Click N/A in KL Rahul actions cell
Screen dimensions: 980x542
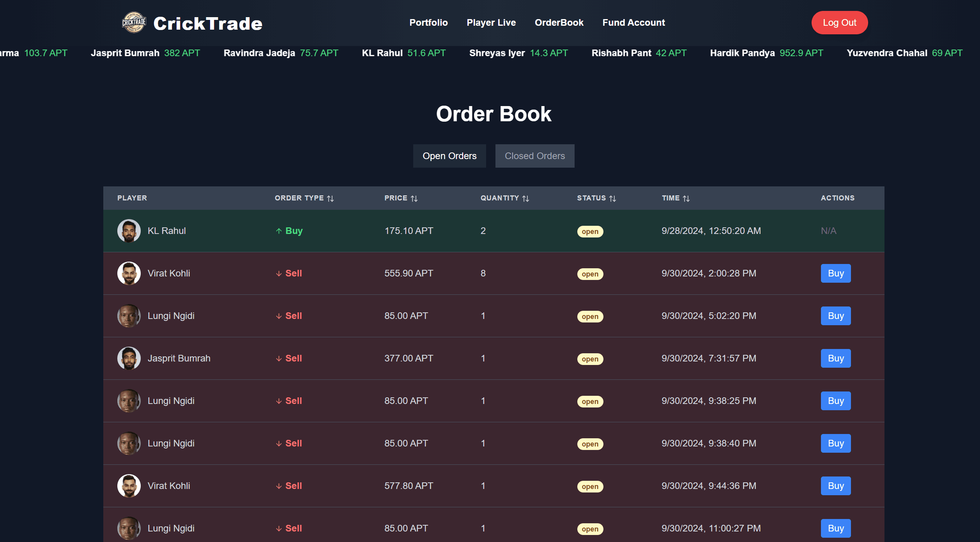click(x=828, y=231)
